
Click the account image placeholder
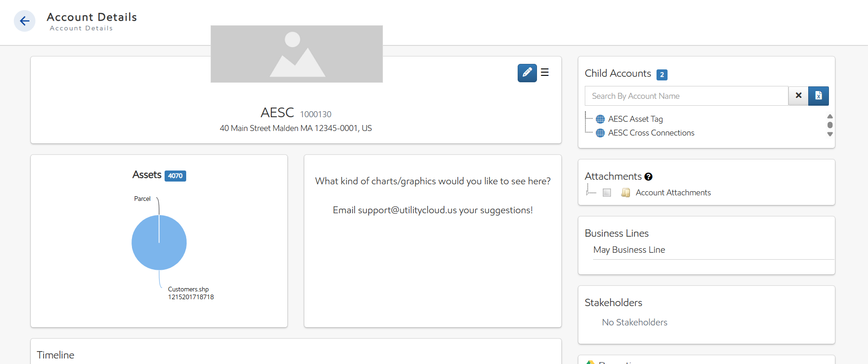[297, 54]
